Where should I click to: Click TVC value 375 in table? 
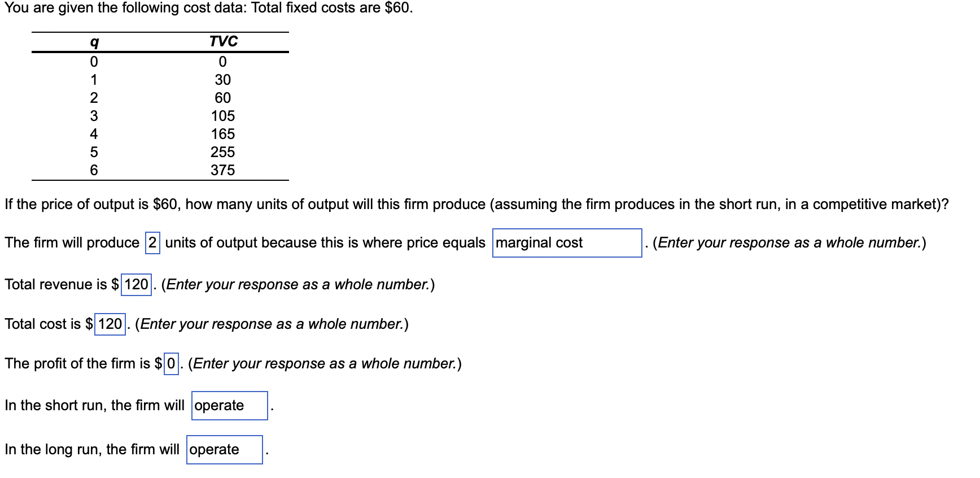[222, 170]
